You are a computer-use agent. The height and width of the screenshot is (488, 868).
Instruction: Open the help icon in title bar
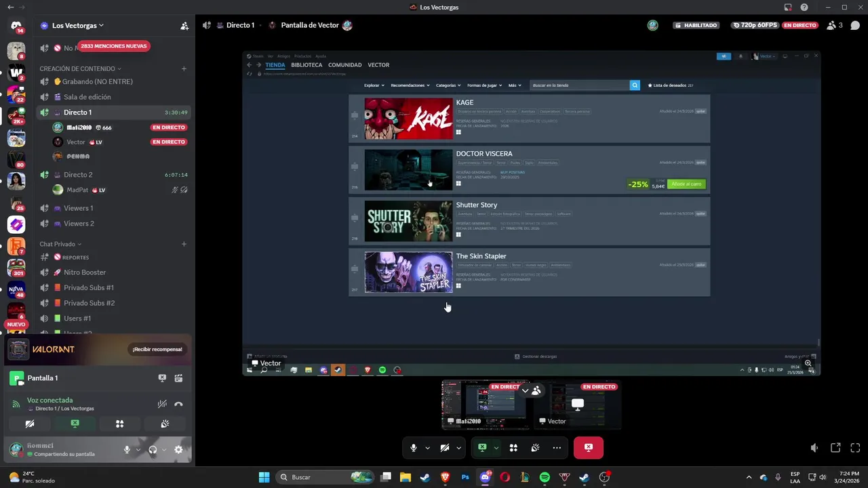804,7
